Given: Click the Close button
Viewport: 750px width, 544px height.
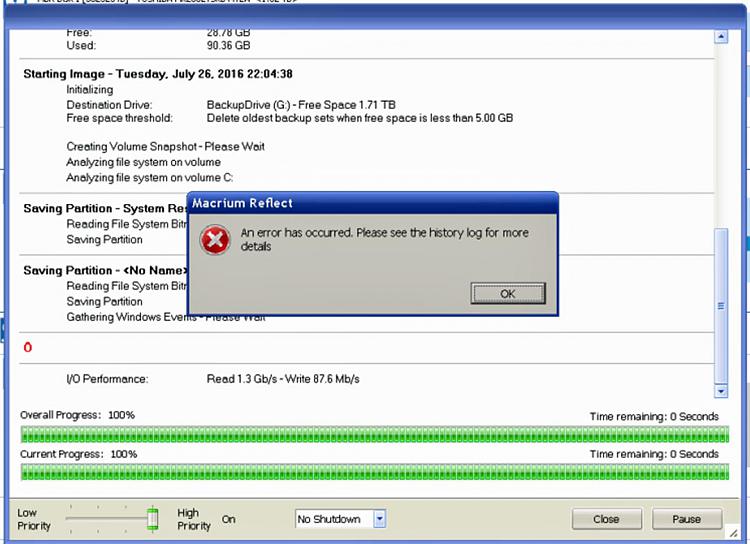Looking at the screenshot, I should (x=606, y=519).
